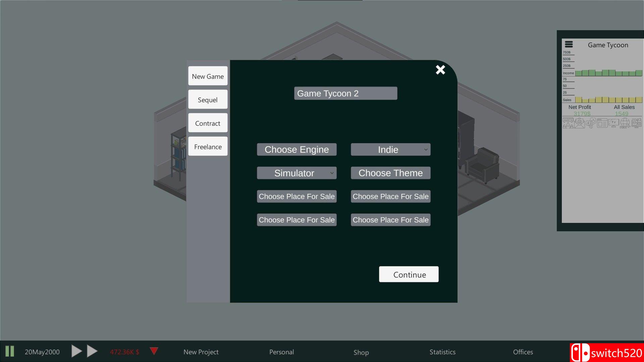Click the red down-arrow financial indicator
Viewport: 644px width, 362px height.
click(154, 351)
